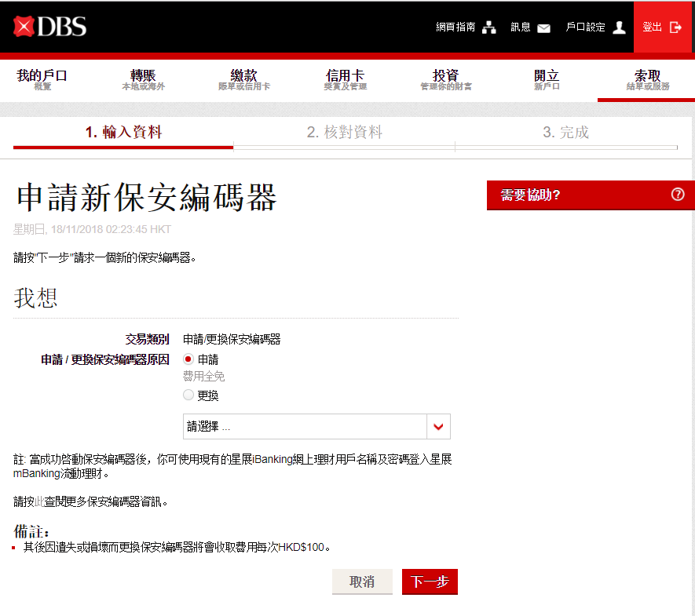This screenshot has height=616, width=695.
Task: Select the 更換 radio button
Action: pos(188,395)
